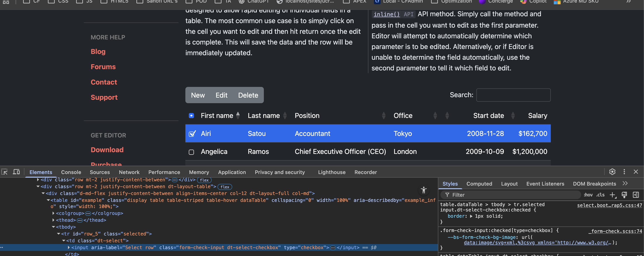Image resolution: width=644 pixels, height=256 pixels.
Task: Check the Angelica Ramos row checkbox
Action: coord(191,152)
